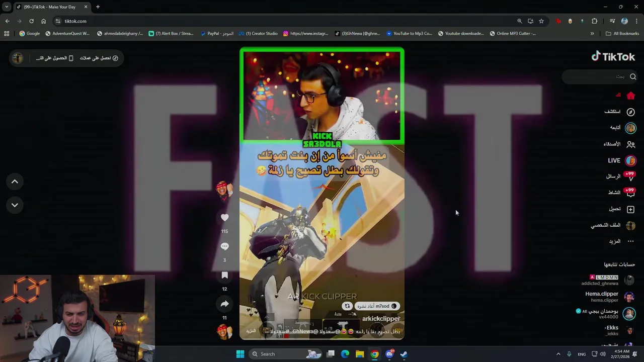Image resolution: width=644 pixels, height=362 pixels.
Task: Open comments via the speech bubble icon
Action: [224, 246]
